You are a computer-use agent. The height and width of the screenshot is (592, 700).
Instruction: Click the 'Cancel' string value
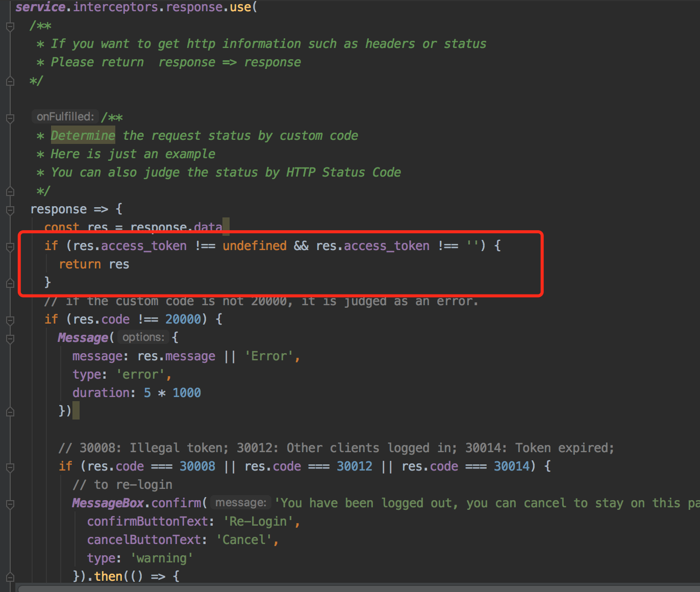(x=244, y=540)
